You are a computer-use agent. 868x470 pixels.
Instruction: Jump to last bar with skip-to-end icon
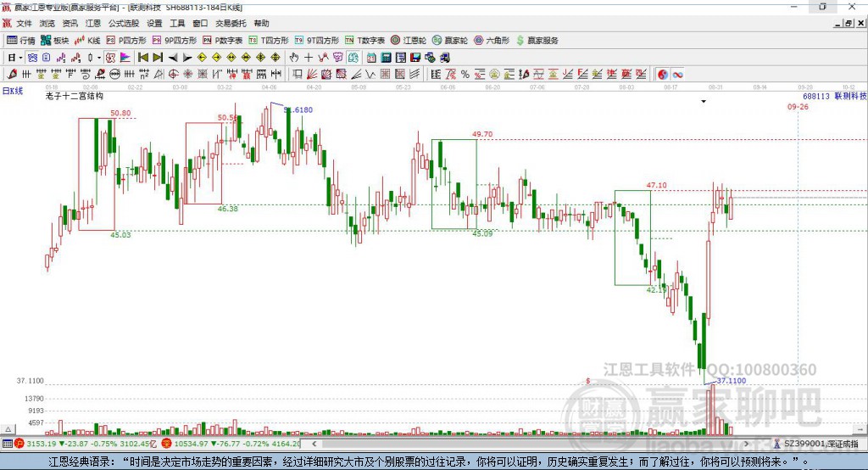click(158, 58)
